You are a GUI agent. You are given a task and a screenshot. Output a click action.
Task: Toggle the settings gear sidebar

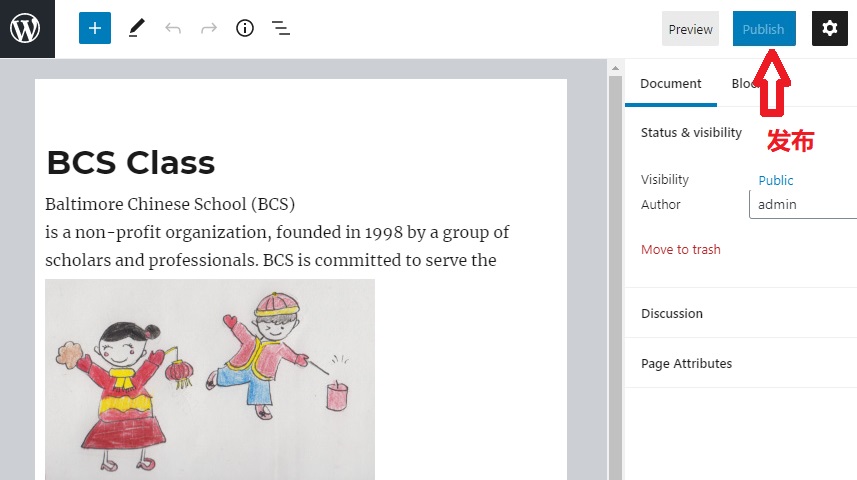click(829, 29)
